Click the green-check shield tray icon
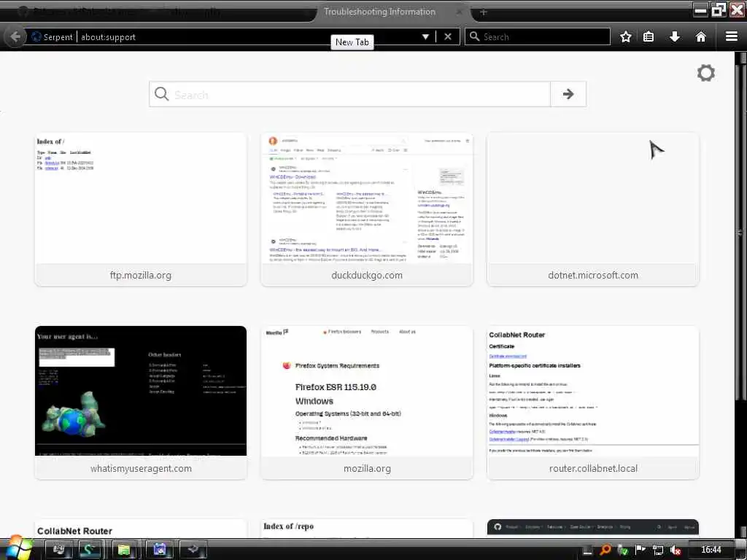Screen dimensions: 747x560 click(623, 550)
